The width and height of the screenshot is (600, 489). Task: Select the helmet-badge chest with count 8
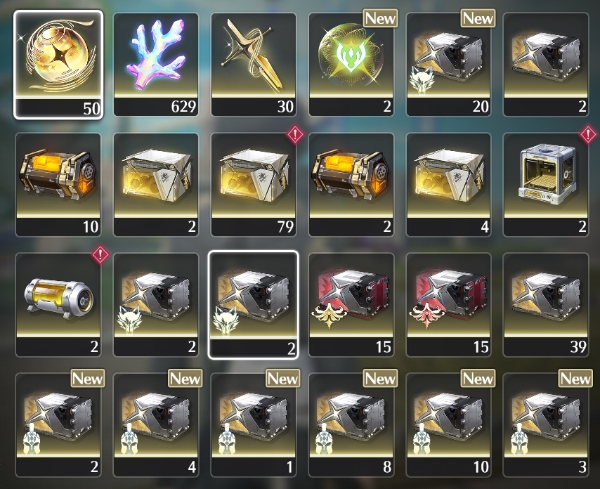[351, 425]
